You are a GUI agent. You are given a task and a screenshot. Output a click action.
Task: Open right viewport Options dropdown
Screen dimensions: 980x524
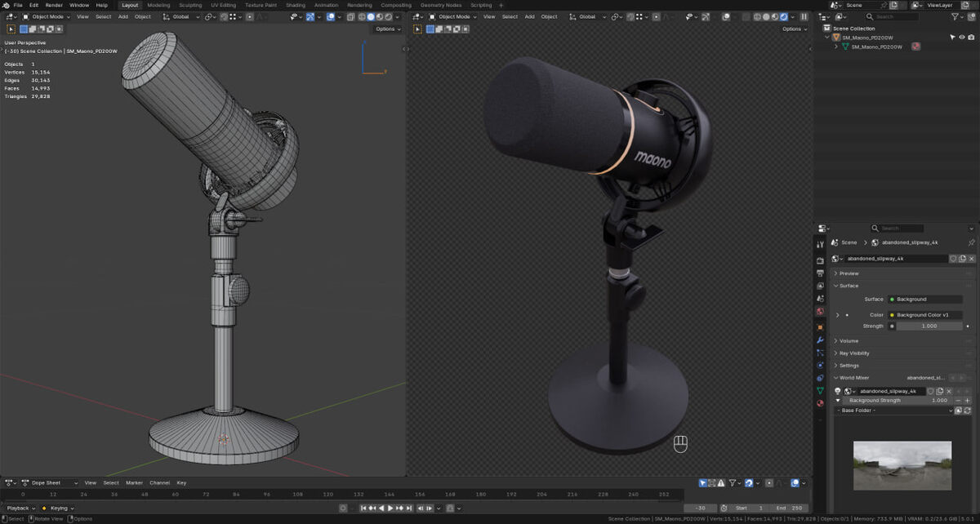[795, 29]
